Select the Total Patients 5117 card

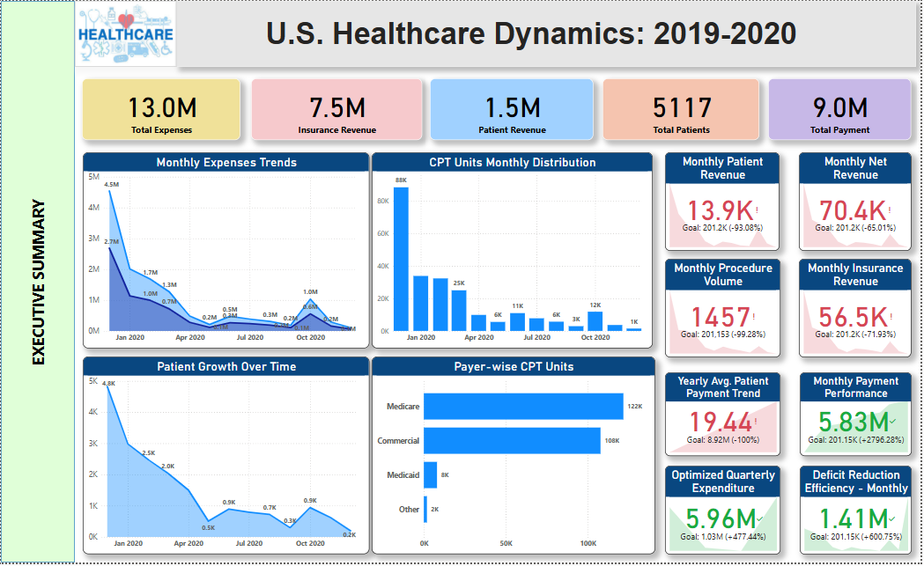pyautogui.click(x=681, y=109)
